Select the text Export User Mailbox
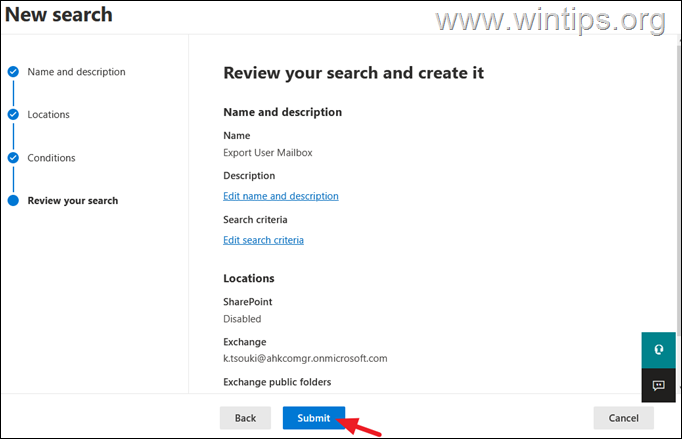Screen dimensions: 682x439 267,153
